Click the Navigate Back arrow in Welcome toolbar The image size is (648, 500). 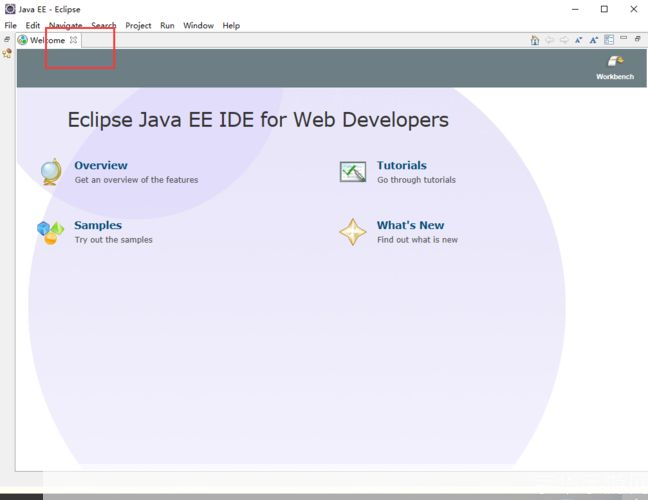[x=549, y=40]
